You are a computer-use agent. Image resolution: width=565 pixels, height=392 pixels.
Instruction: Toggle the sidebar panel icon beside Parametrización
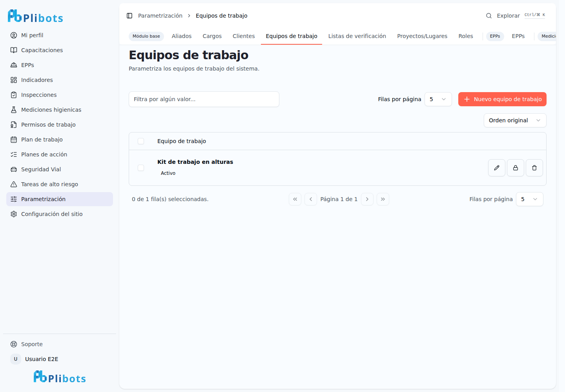[x=129, y=16]
